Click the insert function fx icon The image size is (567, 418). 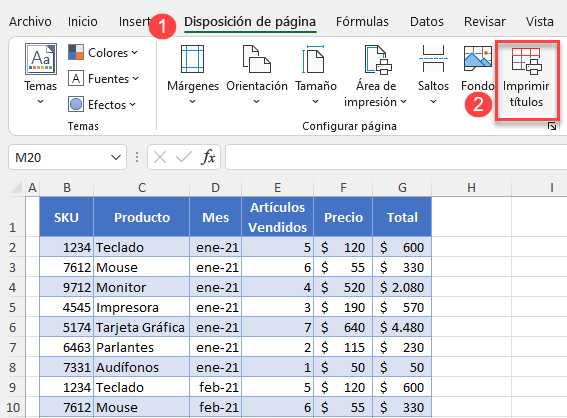coord(208,157)
